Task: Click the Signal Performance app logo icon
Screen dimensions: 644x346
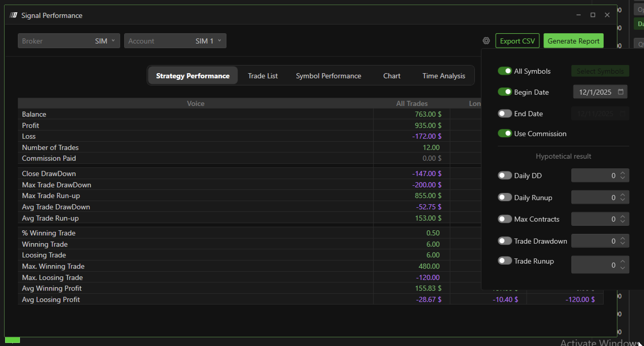Action: (13, 15)
